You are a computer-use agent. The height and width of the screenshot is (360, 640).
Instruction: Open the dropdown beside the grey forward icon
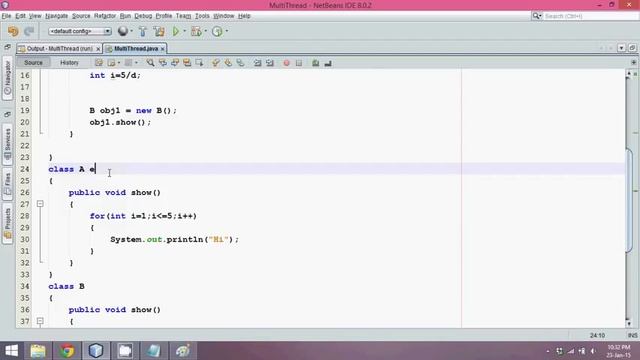[136, 63]
